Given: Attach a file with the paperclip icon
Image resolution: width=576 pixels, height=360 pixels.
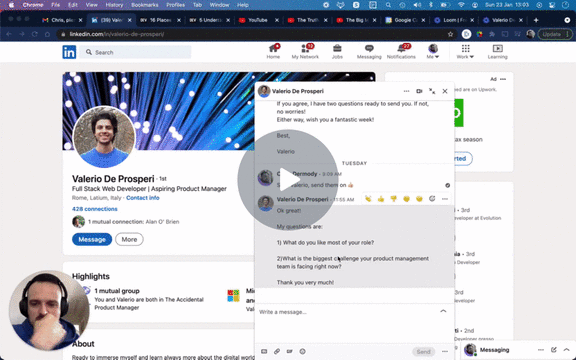Looking at the screenshot, I should click(x=277, y=352).
